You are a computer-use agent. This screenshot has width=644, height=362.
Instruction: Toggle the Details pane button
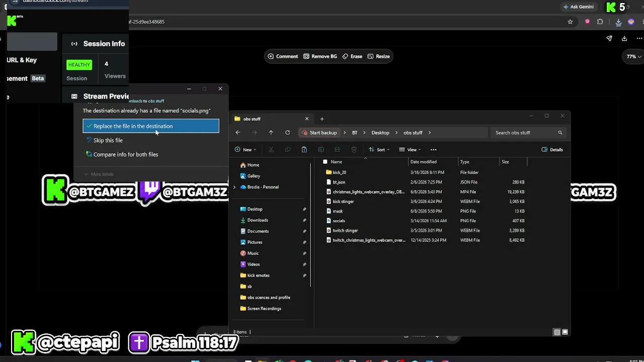[552, 150]
